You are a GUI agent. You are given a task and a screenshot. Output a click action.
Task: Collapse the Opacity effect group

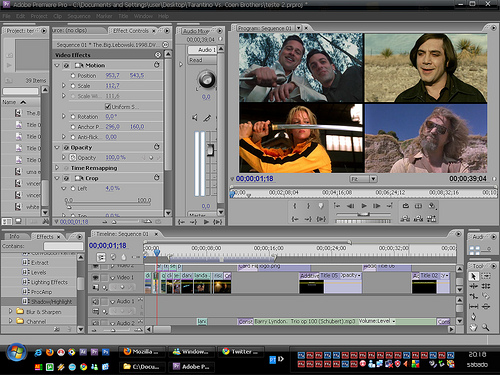pyautogui.click(x=57, y=147)
